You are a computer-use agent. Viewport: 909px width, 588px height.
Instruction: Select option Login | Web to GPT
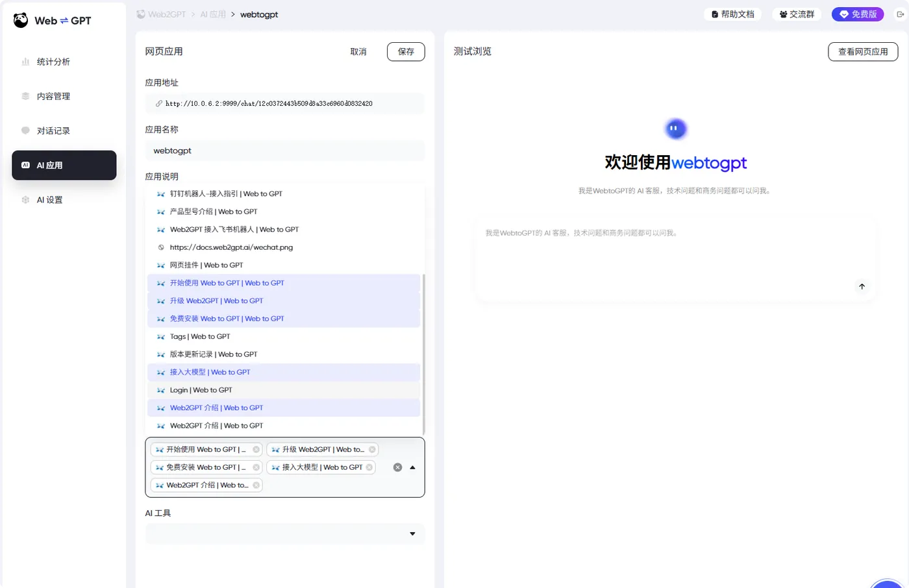(x=284, y=390)
